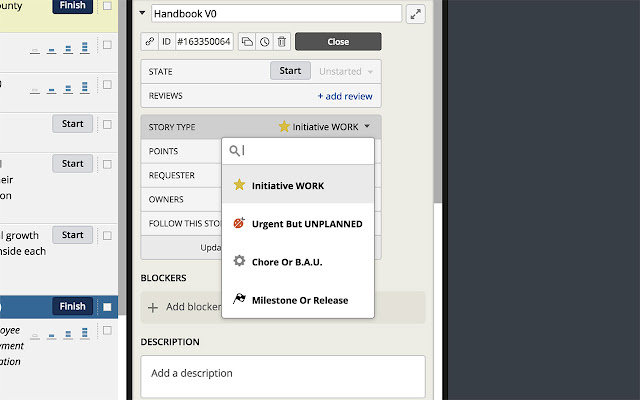Select Urgent But UNPLANNED story type
640x400 pixels.
click(298, 224)
